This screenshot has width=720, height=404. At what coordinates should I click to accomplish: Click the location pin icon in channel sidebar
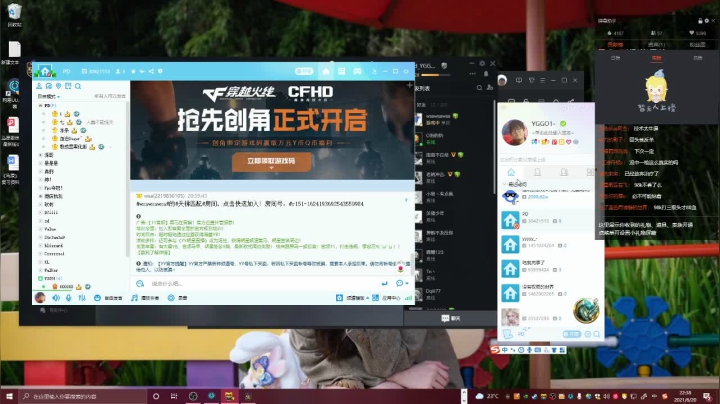pyautogui.click(x=58, y=86)
